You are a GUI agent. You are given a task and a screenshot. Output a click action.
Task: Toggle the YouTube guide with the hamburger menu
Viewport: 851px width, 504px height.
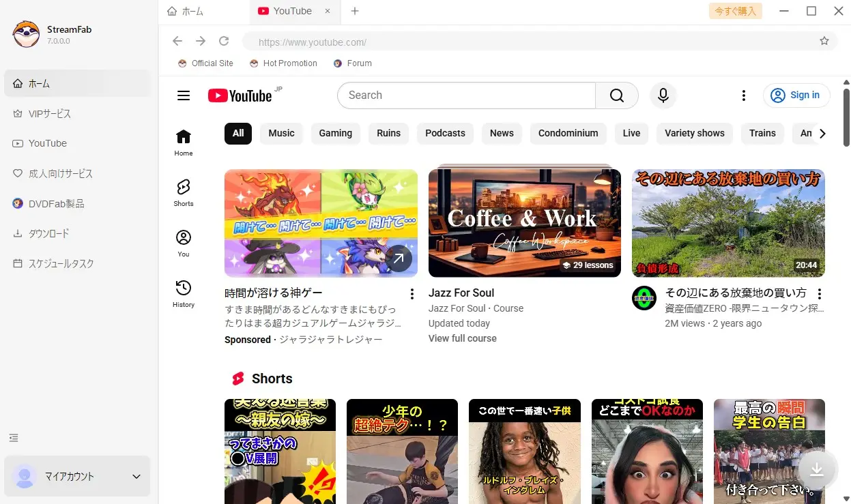click(x=183, y=95)
